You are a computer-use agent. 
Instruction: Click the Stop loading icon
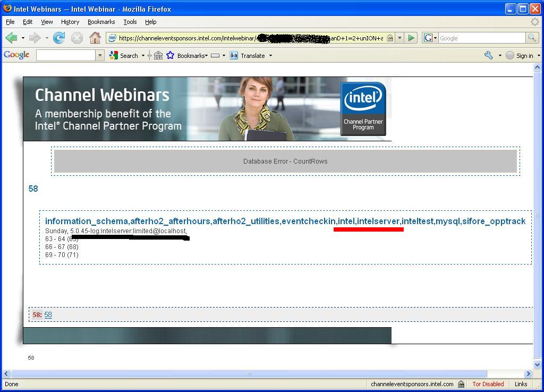point(76,38)
